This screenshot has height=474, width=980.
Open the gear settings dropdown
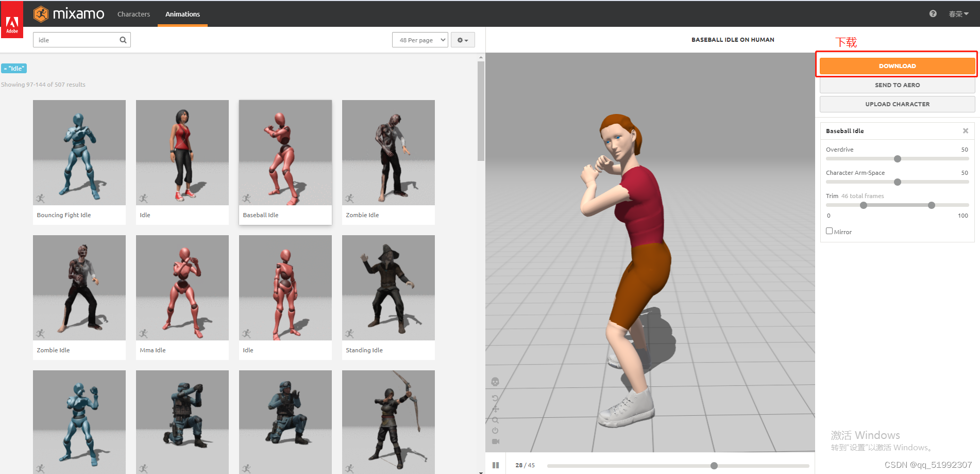click(463, 40)
